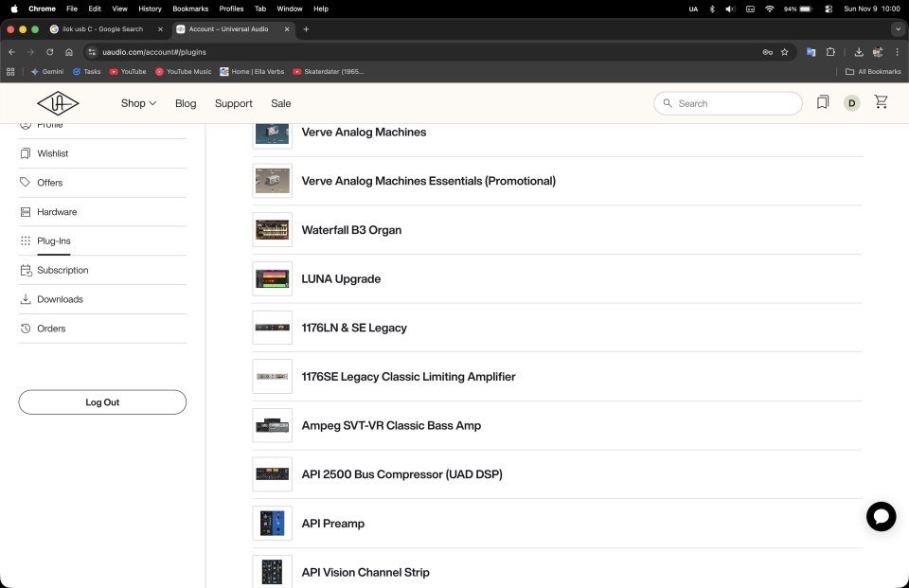Select the Offers tag icon in the sidebar
909x588 pixels.
tap(26, 183)
